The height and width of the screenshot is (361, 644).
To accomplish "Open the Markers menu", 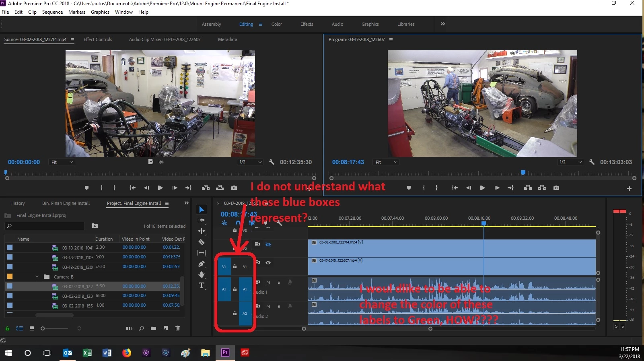I will pos(77,12).
